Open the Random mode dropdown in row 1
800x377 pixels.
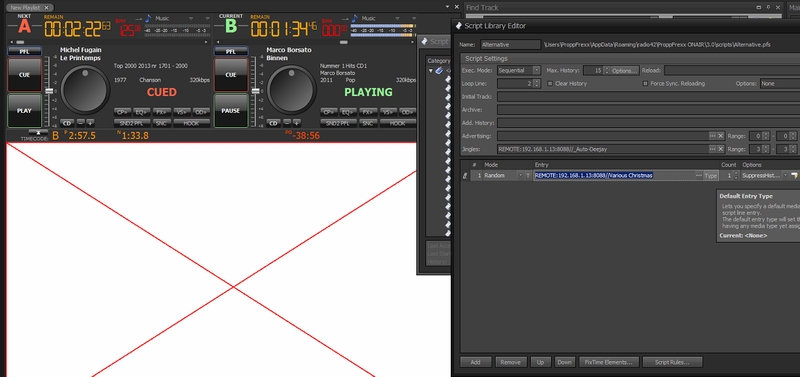point(520,175)
